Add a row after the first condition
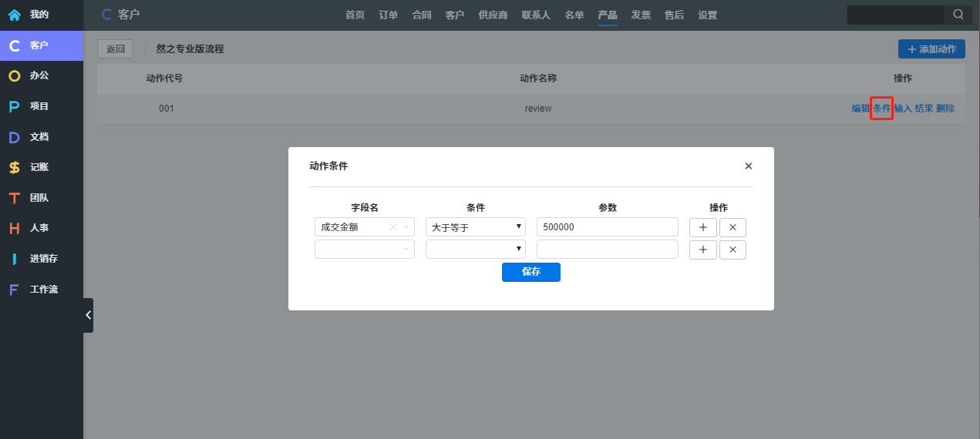This screenshot has width=980, height=439. (x=702, y=227)
